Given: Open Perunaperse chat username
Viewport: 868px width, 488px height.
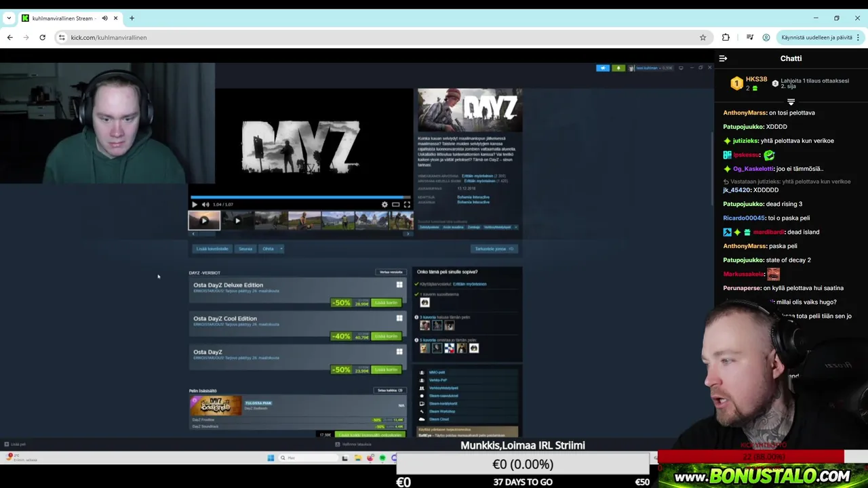Looking at the screenshot, I should point(742,288).
